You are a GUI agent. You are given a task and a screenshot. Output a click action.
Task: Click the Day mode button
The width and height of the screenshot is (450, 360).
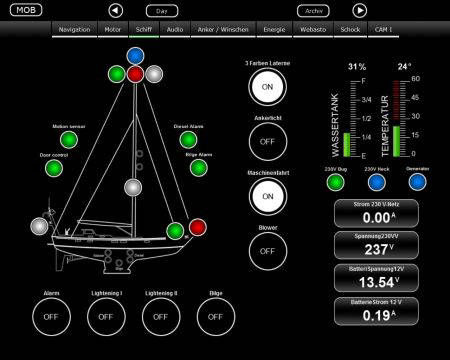pyautogui.click(x=162, y=11)
